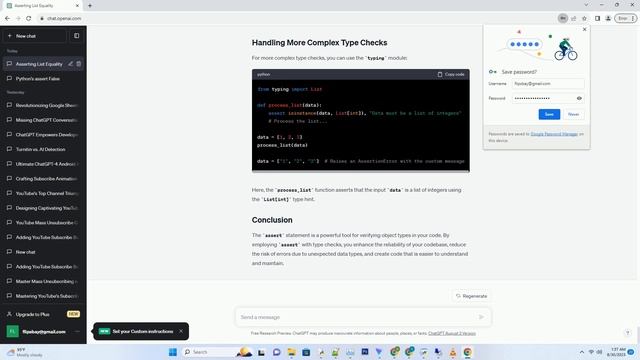Click the browser back arrow
The height and width of the screenshot is (360, 640).
pos(7,18)
